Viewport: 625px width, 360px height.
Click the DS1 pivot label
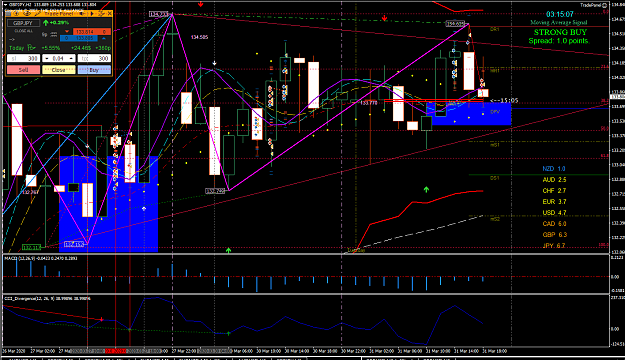tap(495, 178)
